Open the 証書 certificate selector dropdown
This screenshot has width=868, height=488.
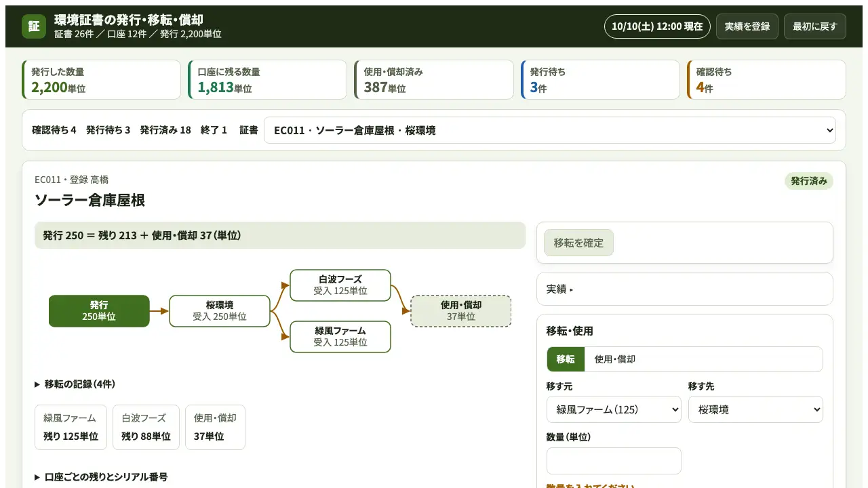point(550,130)
